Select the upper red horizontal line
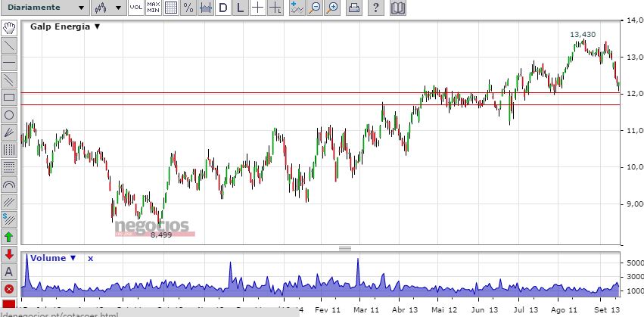644x317 pixels. click(x=320, y=93)
